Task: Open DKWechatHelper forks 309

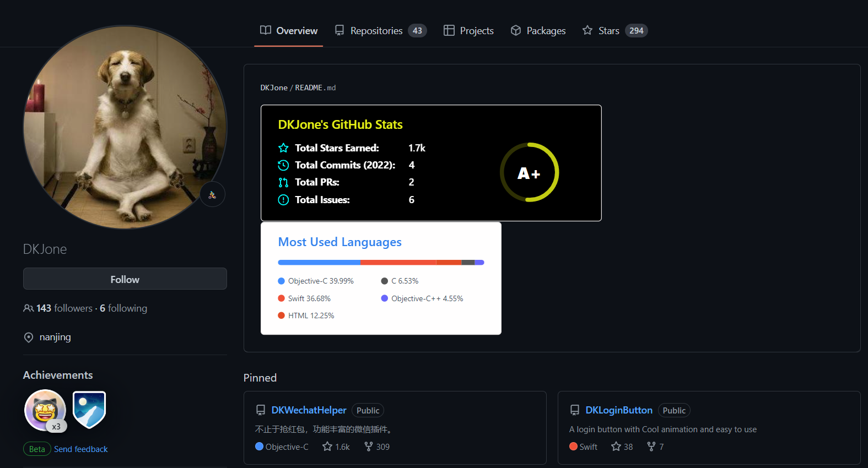Action: point(377,447)
